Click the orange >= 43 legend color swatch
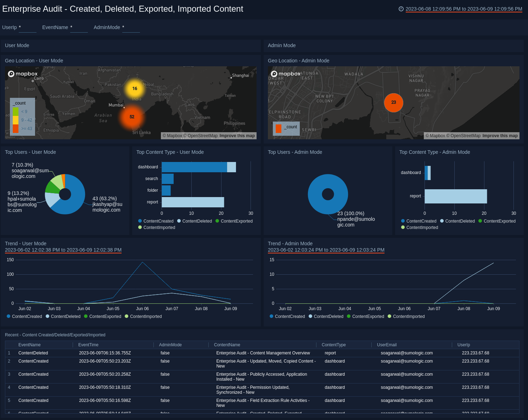Screen dimensions: 528x420 pos(16,129)
